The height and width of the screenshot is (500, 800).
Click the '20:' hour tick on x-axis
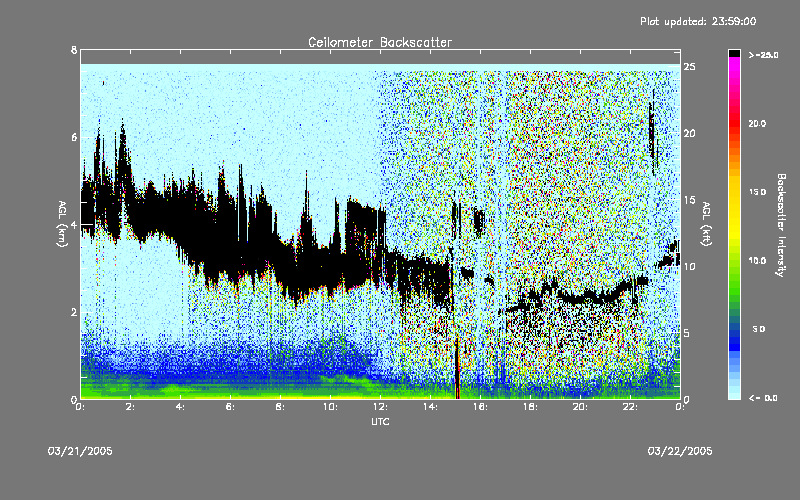580,407
